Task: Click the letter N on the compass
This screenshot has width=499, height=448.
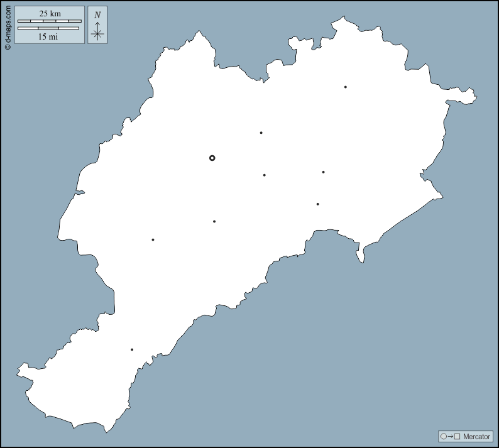Action: [97, 15]
